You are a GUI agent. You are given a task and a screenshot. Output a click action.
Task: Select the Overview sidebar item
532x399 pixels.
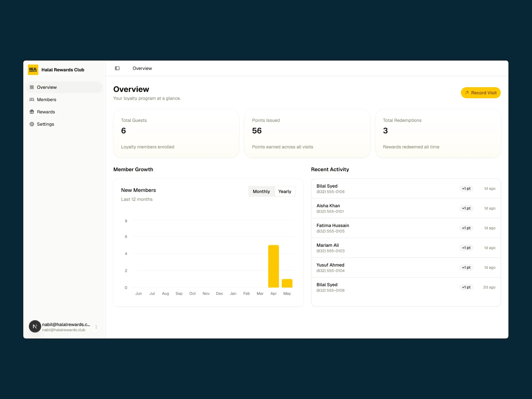coord(64,87)
